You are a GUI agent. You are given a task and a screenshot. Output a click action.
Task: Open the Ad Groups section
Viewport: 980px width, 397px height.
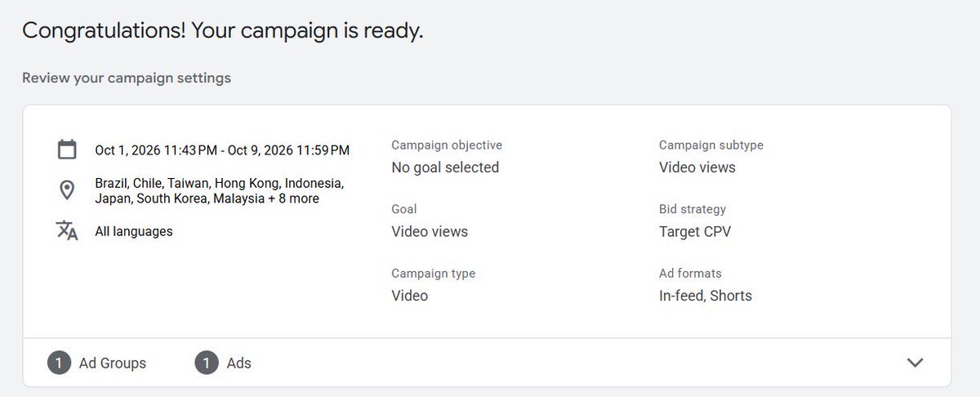click(x=113, y=364)
